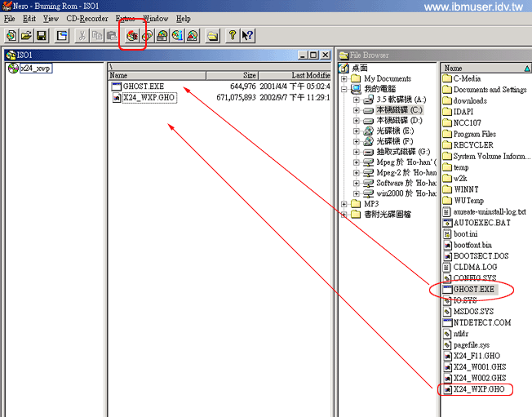Screen dimensions: 532x417
Task: Select the MSDOS.SYS file
Action: [473, 312]
